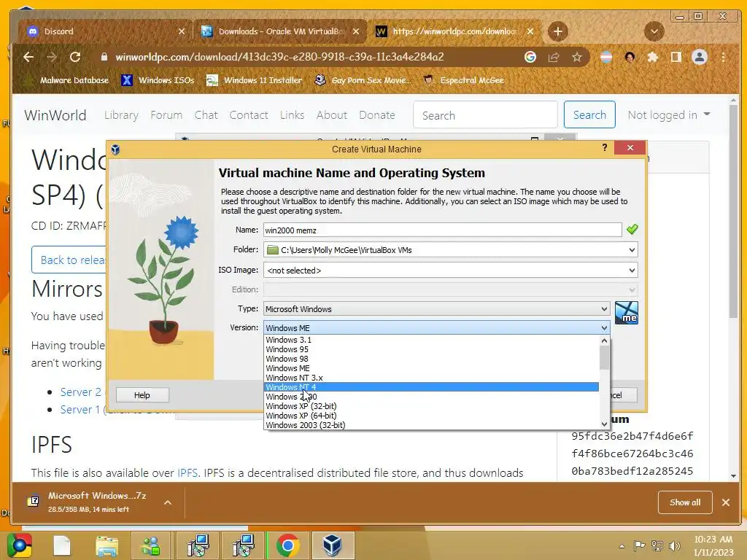Open the tab search chevron button
The width and height of the screenshot is (747, 560).
coord(654,32)
